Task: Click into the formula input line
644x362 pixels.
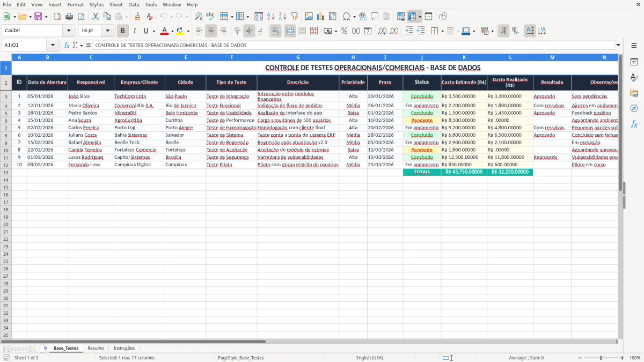Action: coord(353,45)
